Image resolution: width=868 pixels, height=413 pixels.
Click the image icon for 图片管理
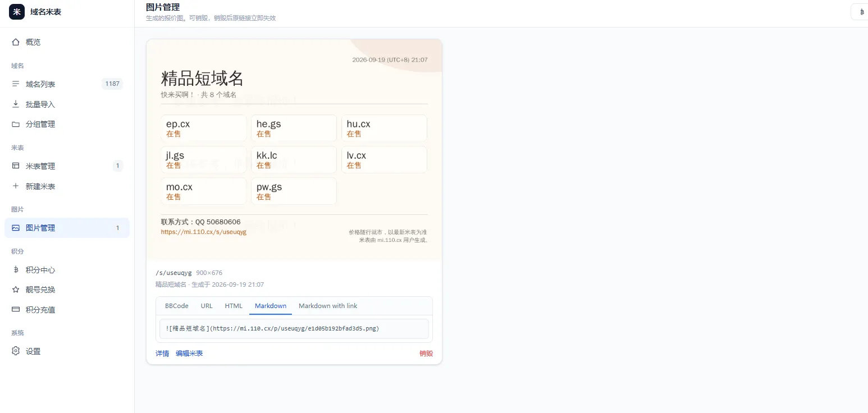pyautogui.click(x=16, y=228)
